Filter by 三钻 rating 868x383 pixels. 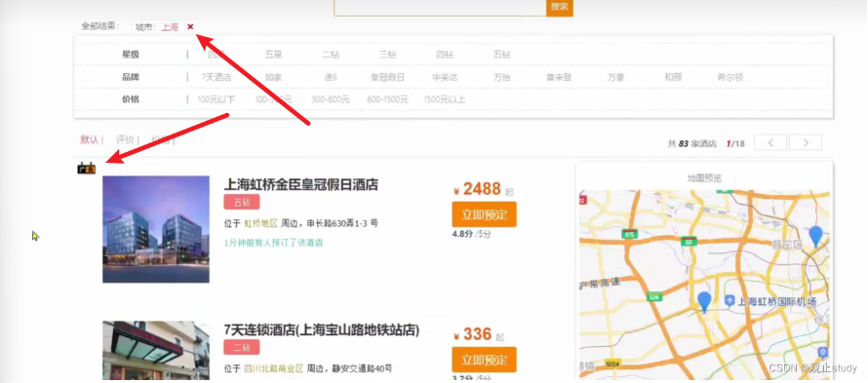(x=387, y=55)
